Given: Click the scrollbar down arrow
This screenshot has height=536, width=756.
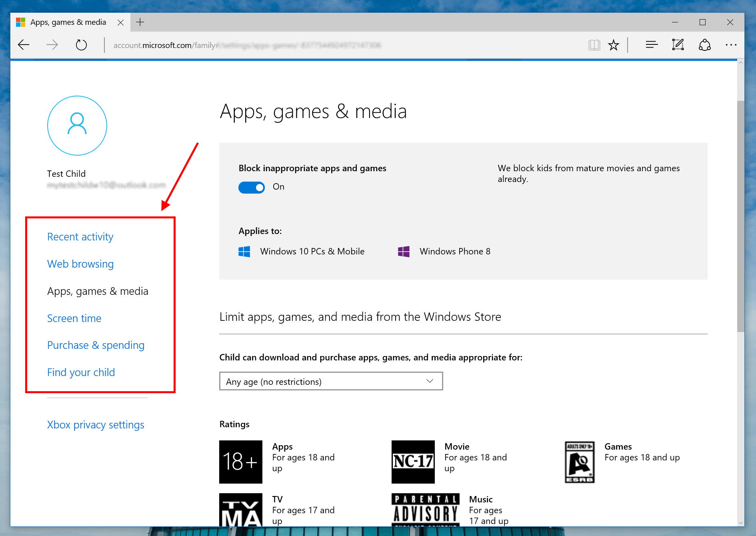Looking at the screenshot, I should (x=741, y=522).
